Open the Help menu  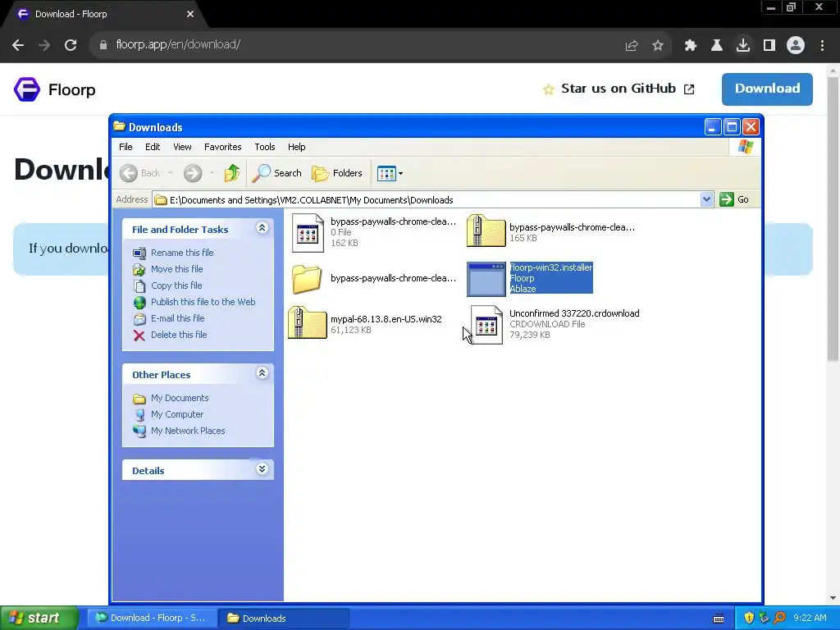tap(296, 147)
